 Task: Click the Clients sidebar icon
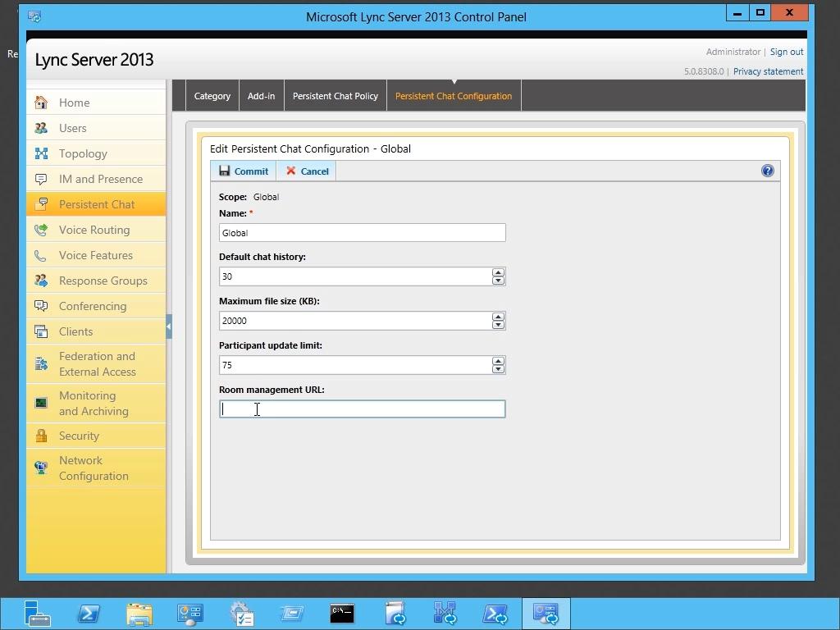tap(41, 331)
